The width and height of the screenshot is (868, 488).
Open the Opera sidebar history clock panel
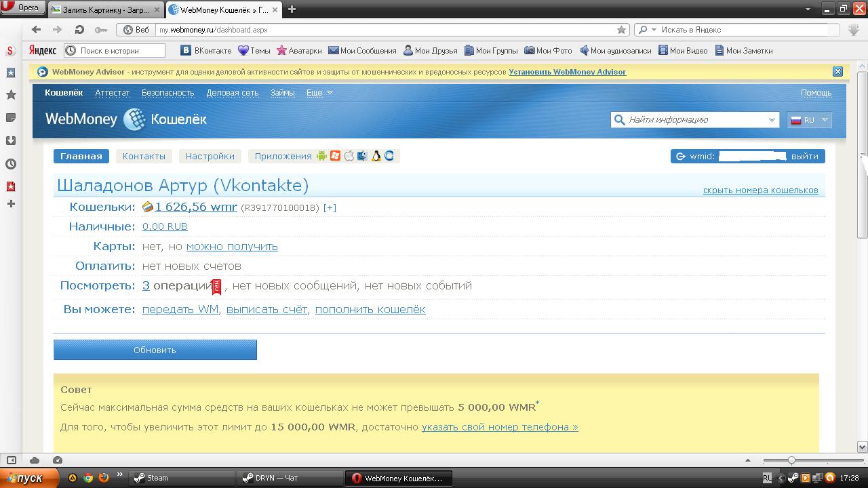point(11,163)
